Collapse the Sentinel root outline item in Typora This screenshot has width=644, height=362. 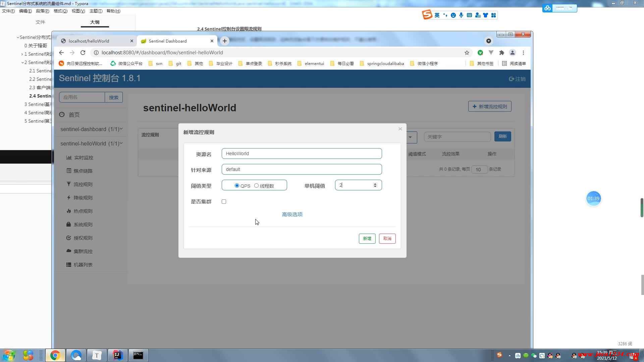point(18,37)
